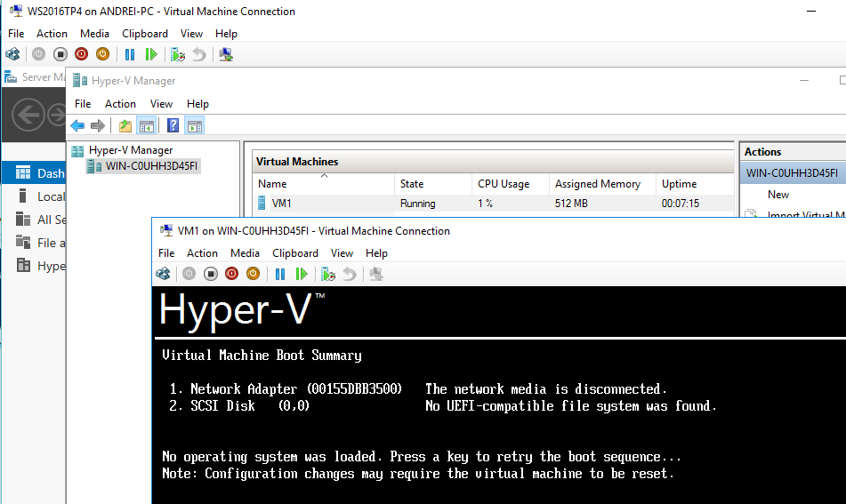Open File menu in WS2016TP4 connection window
The image size is (846, 504).
pos(16,34)
